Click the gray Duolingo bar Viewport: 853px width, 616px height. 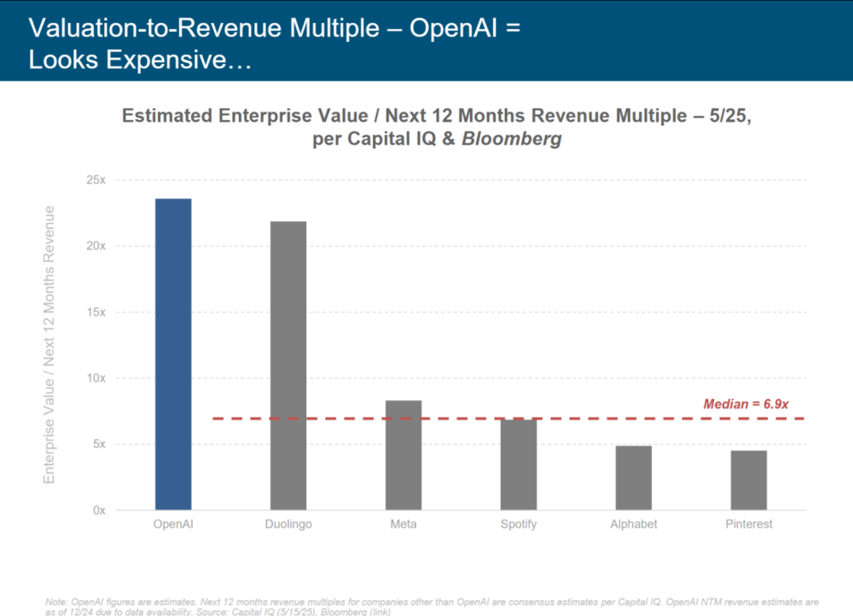click(288, 366)
